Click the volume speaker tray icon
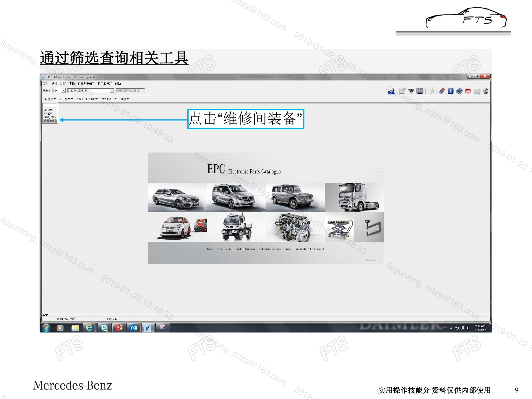Viewport: 532px width, 399px height. [468, 328]
